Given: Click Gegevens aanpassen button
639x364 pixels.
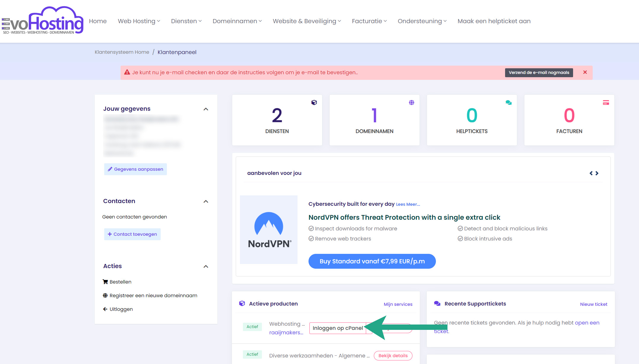Looking at the screenshot, I should 135,169.
